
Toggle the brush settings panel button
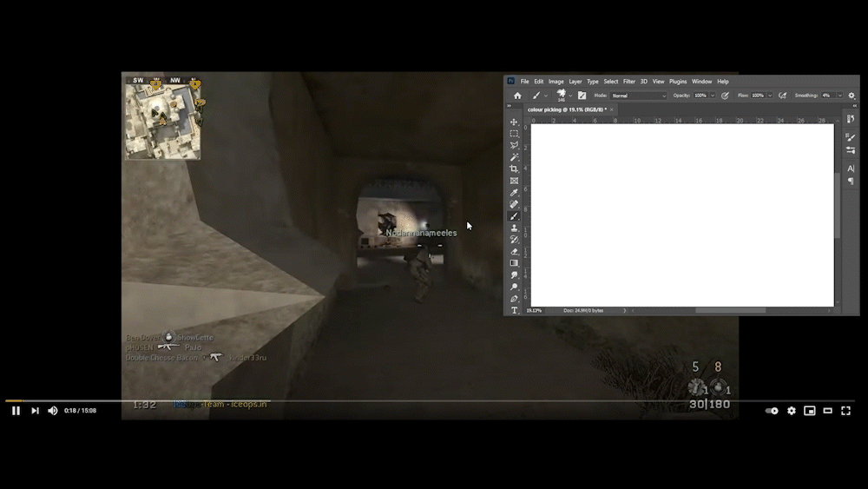(582, 96)
